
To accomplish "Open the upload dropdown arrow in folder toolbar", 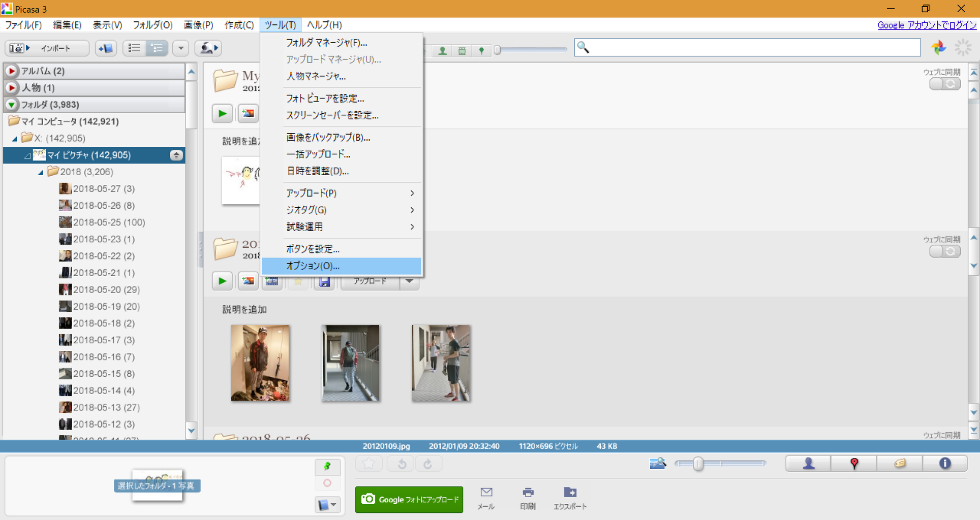I will tap(409, 281).
